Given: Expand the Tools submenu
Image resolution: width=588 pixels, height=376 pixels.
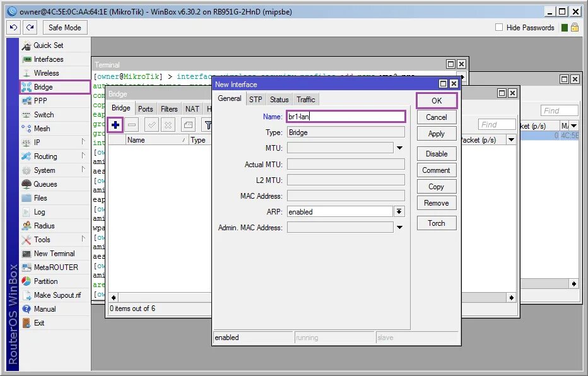Looking at the screenshot, I should coord(55,240).
